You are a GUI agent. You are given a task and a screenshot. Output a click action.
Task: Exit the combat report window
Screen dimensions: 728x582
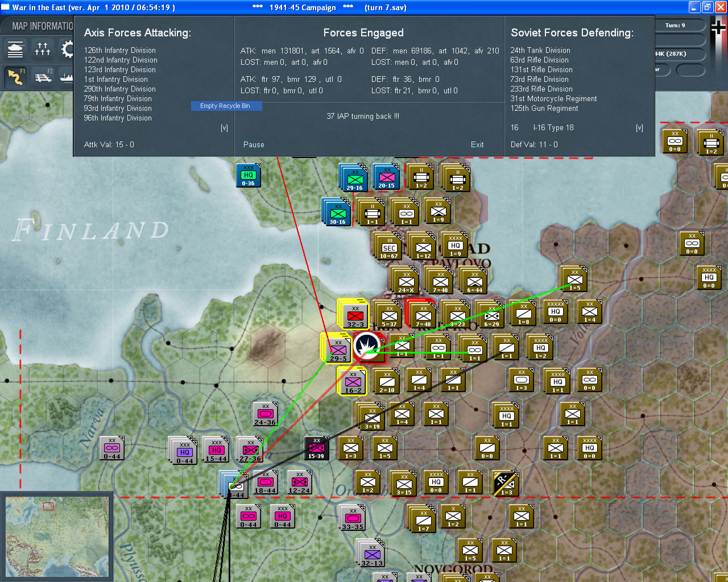pos(477,145)
